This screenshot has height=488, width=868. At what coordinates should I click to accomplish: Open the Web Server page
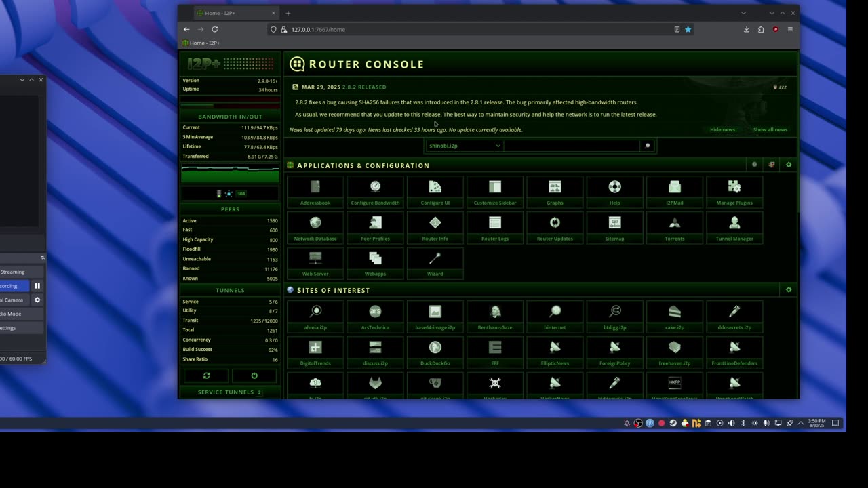pos(315,263)
